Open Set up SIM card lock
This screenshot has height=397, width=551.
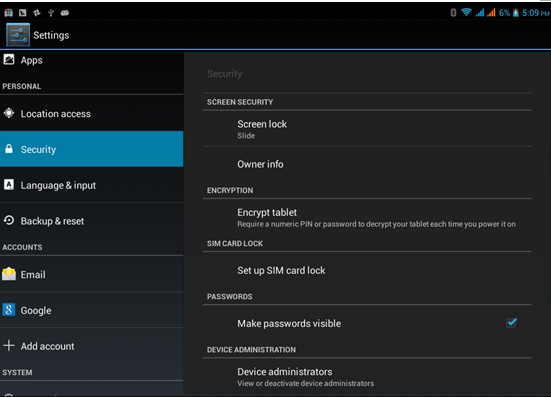click(367, 270)
